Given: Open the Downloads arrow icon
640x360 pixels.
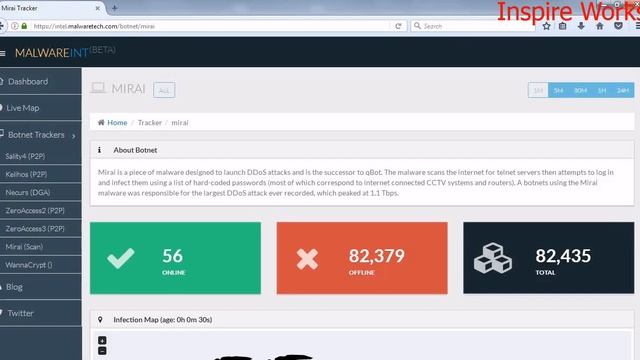Looking at the screenshot, I should tap(581, 26).
